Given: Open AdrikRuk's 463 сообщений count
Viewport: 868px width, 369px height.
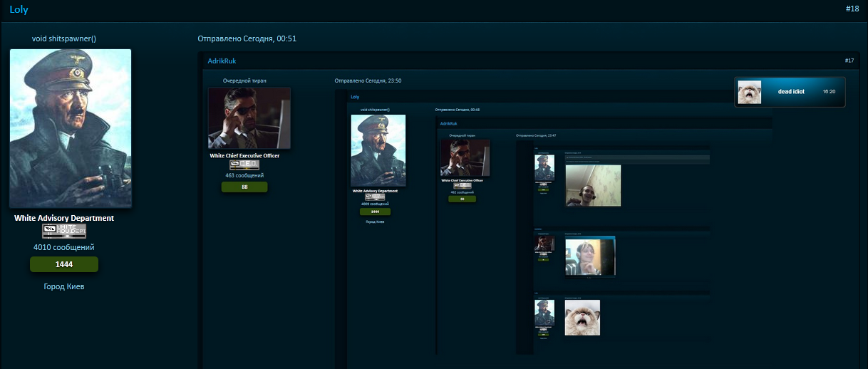Looking at the screenshot, I should [x=244, y=175].
